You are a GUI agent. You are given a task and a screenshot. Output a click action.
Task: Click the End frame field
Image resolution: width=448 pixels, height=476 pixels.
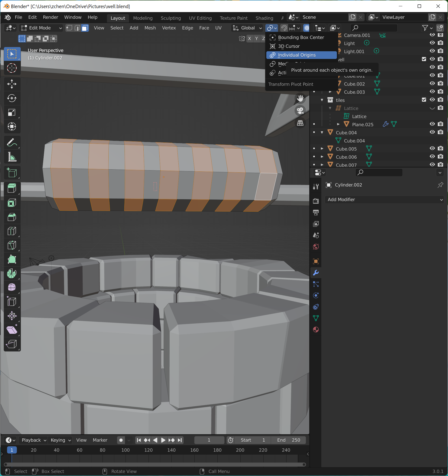click(x=289, y=440)
